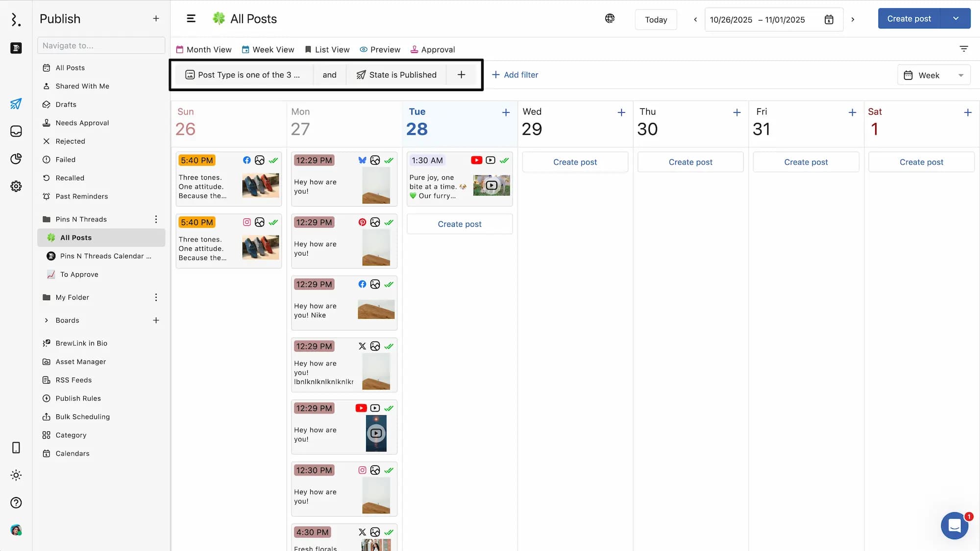Open the Week view dropdown
Viewport: 980px width, 551px height.
933,75
